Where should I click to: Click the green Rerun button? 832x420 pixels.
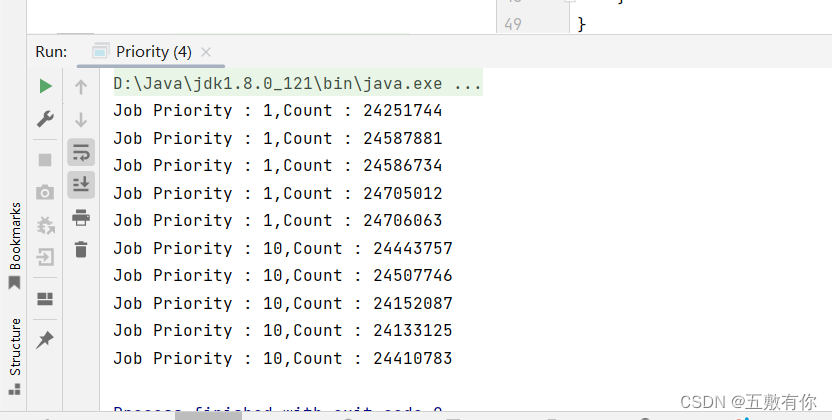(x=46, y=86)
